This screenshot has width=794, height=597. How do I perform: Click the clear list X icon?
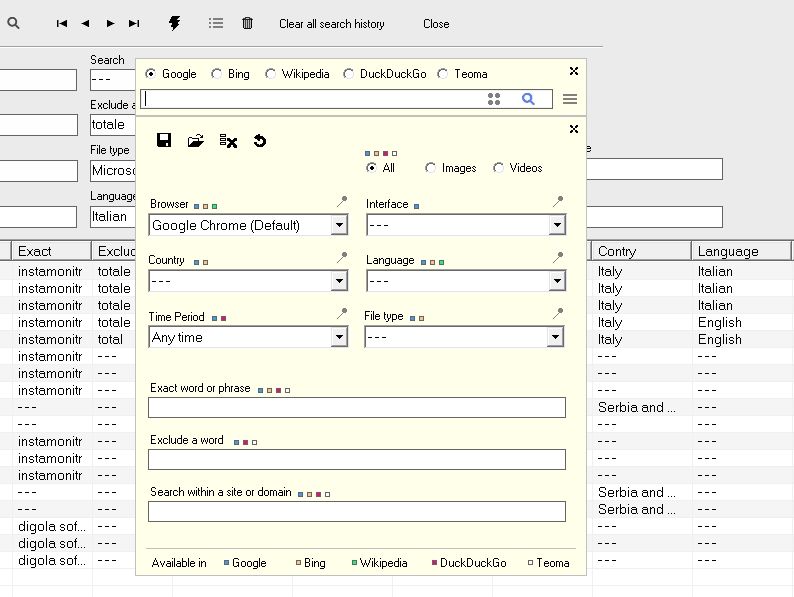[x=228, y=141]
